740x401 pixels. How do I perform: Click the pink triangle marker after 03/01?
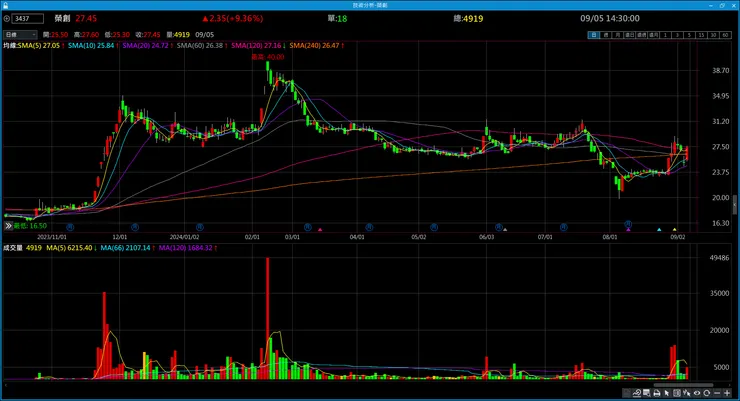[x=320, y=230]
